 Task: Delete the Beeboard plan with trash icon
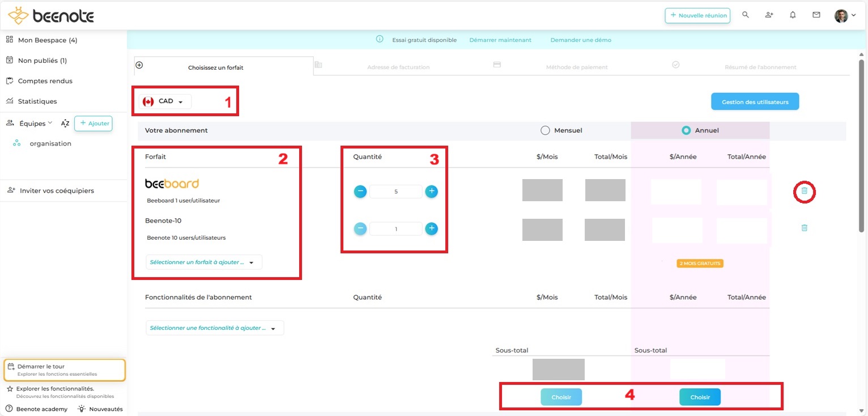[x=804, y=192]
